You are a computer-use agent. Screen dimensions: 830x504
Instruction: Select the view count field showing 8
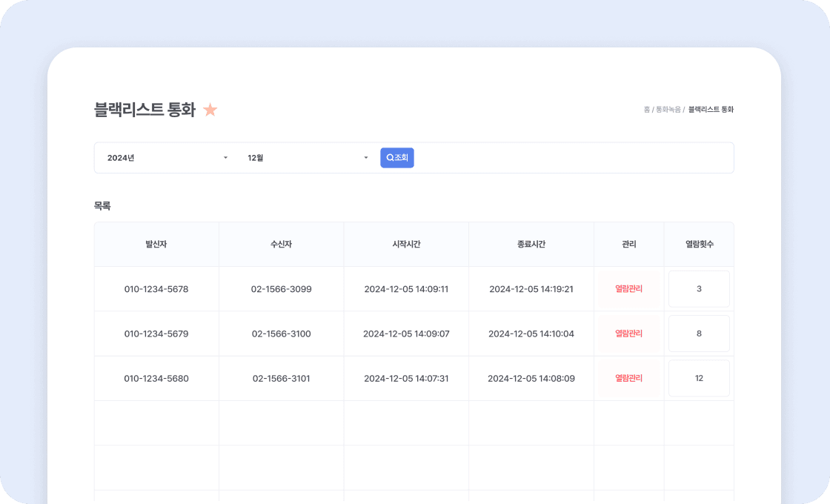pyautogui.click(x=699, y=334)
